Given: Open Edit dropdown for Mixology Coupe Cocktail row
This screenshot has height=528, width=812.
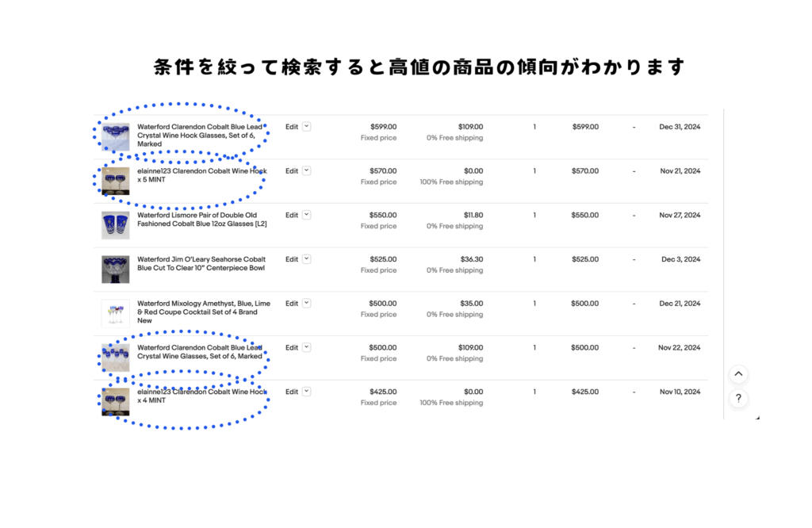Looking at the screenshot, I should click(307, 304).
